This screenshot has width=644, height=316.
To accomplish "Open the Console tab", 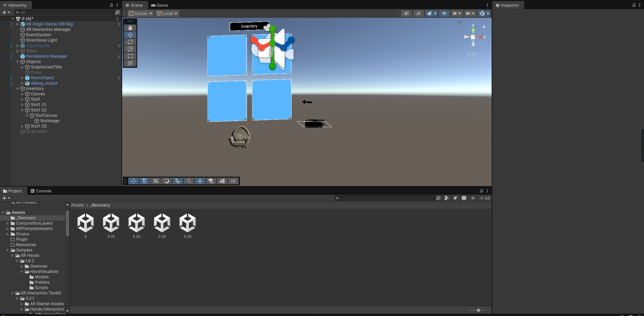I will (x=41, y=191).
